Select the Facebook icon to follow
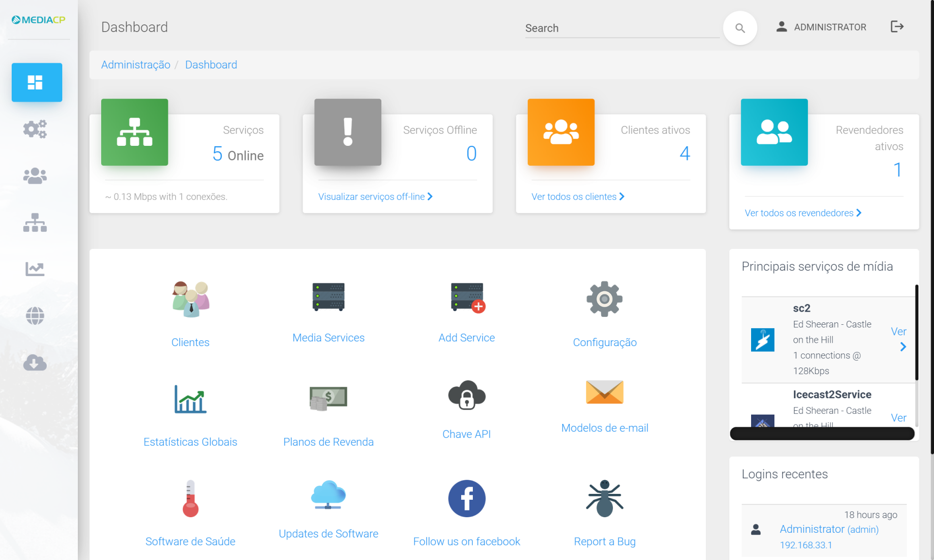934x560 pixels. (466, 498)
